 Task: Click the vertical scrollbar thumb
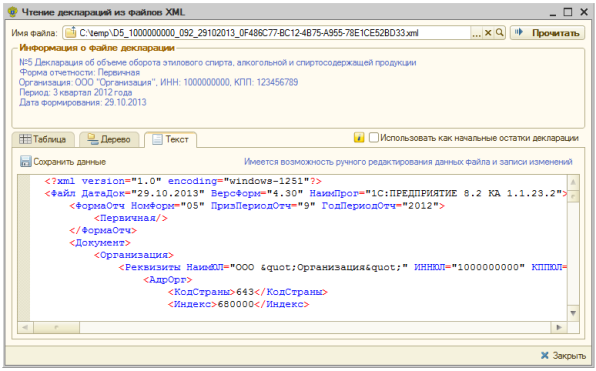click(573, 196)
